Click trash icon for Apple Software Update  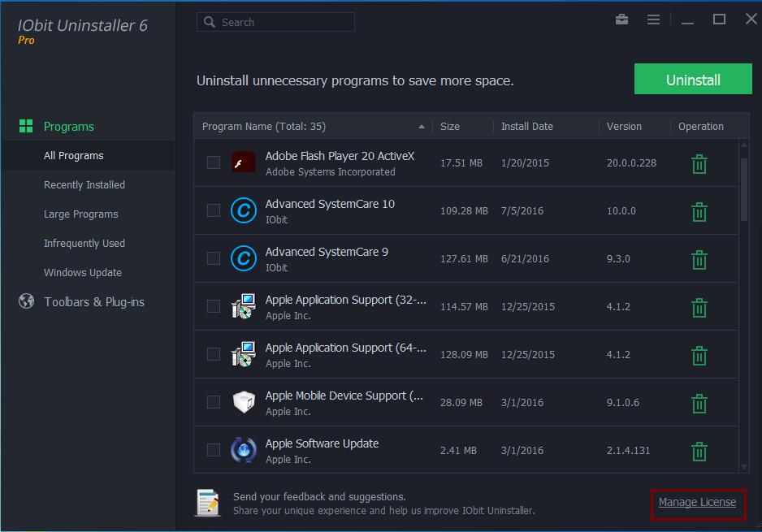[699, 452]
